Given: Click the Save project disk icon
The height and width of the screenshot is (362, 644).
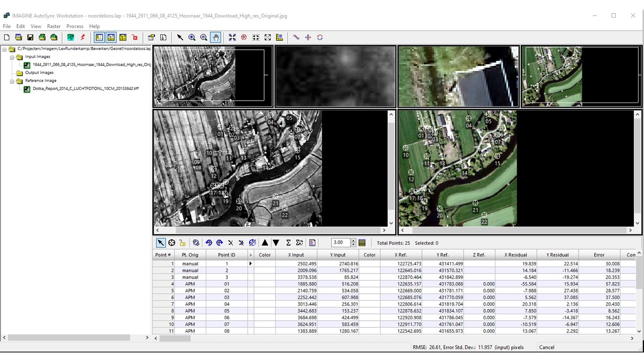Looking at the screenshot, I should click(30, 37).
